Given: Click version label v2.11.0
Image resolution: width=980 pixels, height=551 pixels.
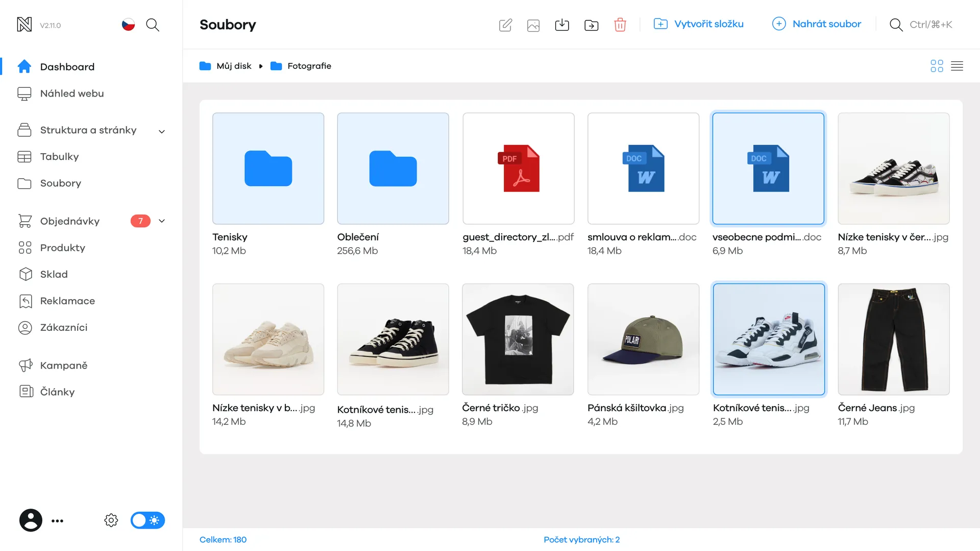Looking at the screenshot, I should [51, 25].
